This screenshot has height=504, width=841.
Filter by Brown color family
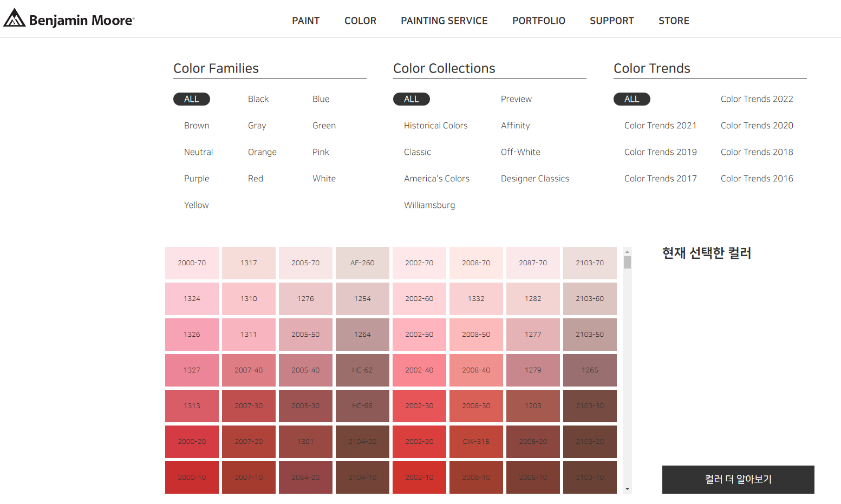coord(197,126)
